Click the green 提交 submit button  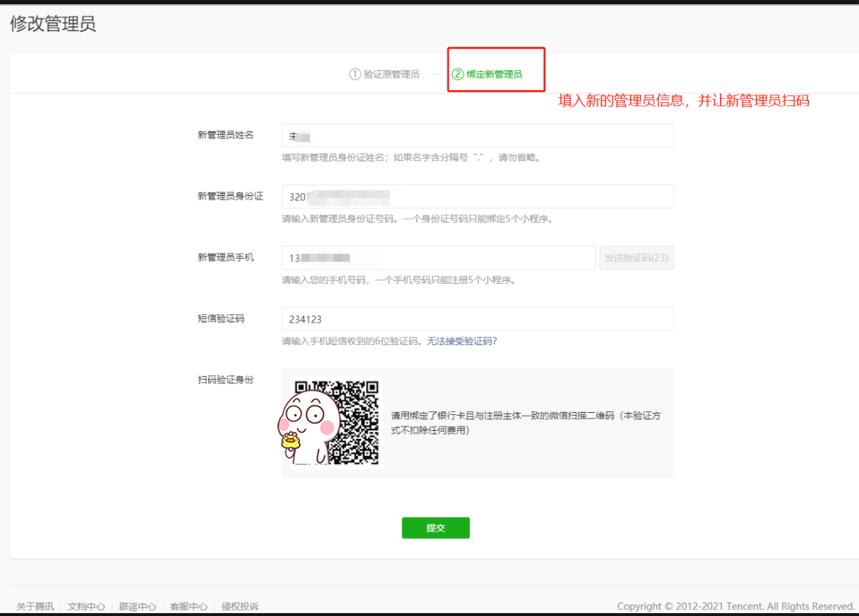coord(435,528)
